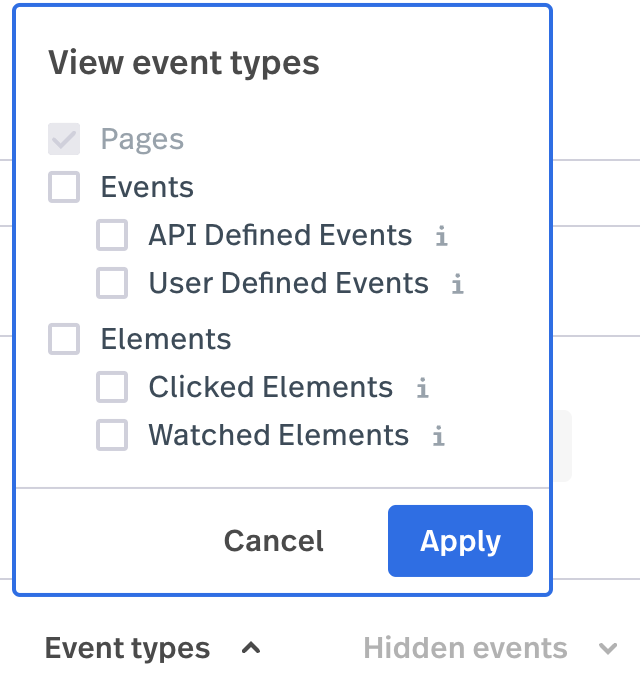The image size is (640, 682).
Task: Click info icon beside Clicked Elements
Action: (422, 388)
